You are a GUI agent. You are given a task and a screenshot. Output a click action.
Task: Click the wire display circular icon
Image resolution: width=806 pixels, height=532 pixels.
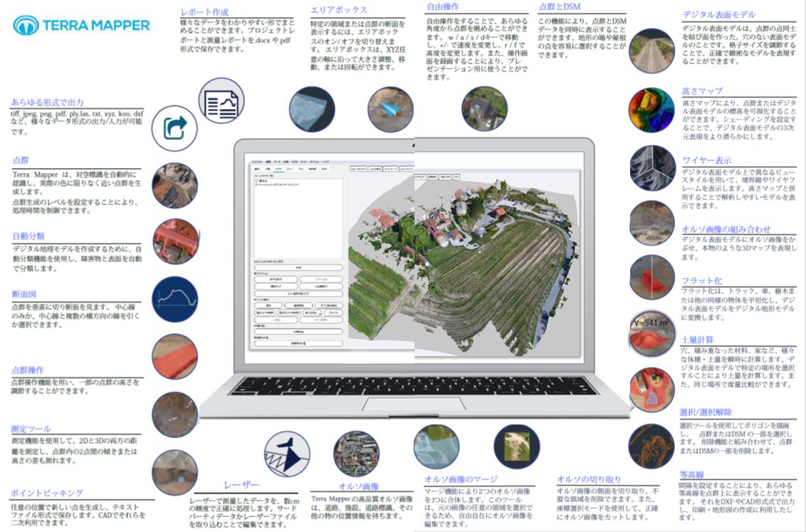point(652,168)
